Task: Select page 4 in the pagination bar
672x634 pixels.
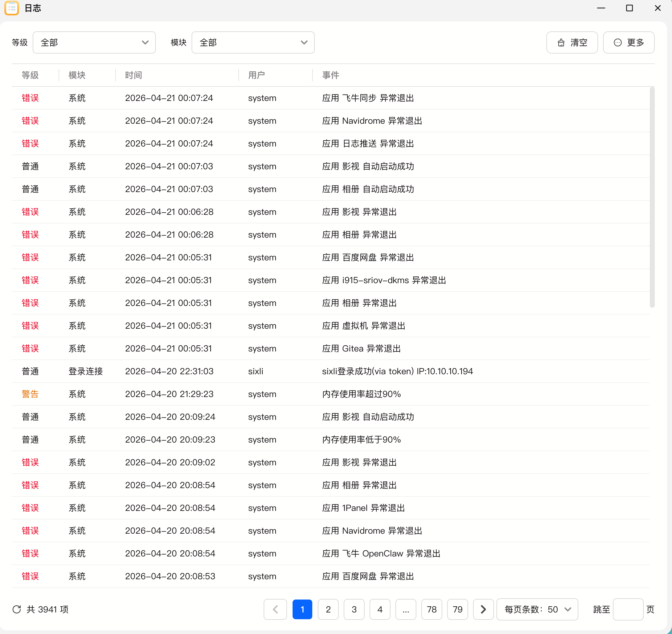Action: pos(380,609)
